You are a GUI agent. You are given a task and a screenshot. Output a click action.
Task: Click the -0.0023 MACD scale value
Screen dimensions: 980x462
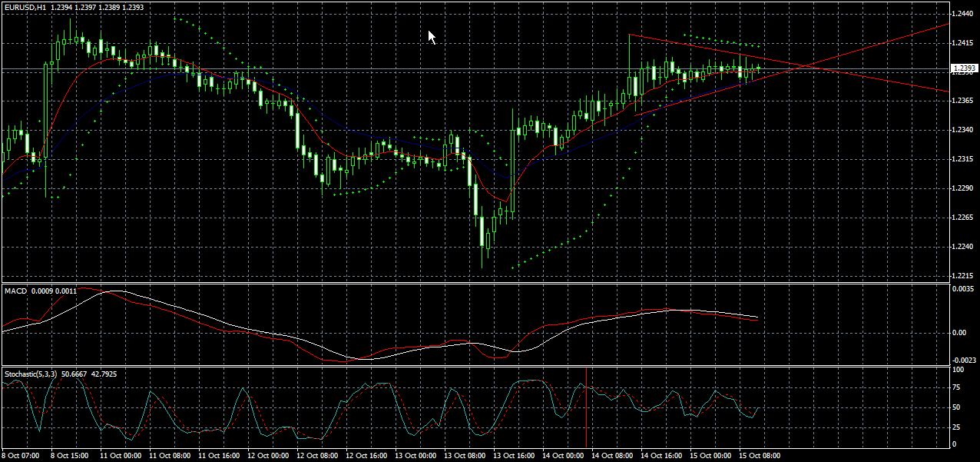[963, 360]
